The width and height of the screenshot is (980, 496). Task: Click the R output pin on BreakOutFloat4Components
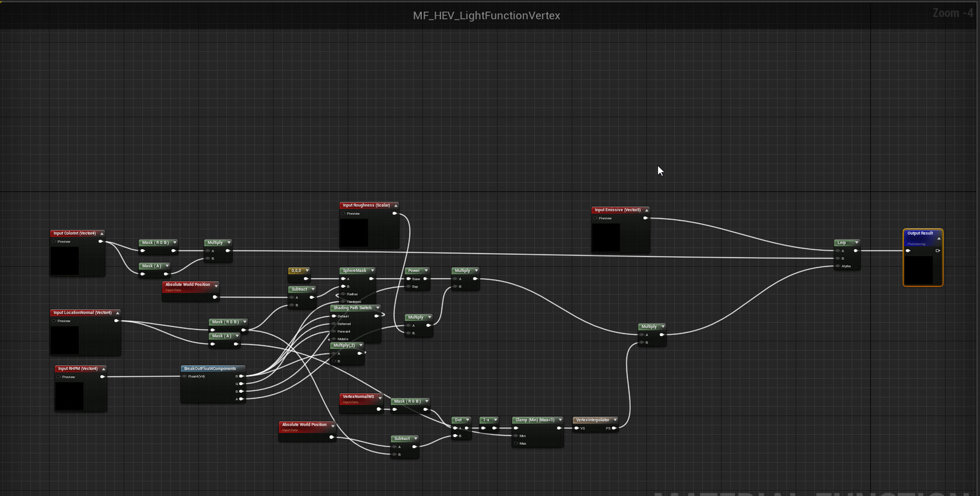(x=241, y=376)
